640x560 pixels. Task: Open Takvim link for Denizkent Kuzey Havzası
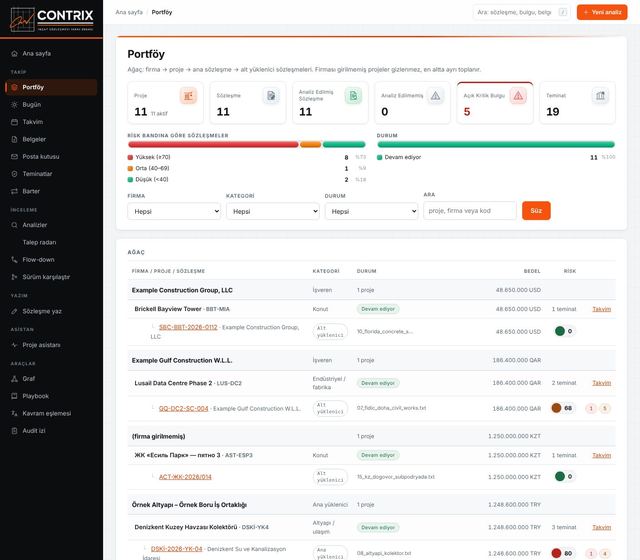[602, 527]
